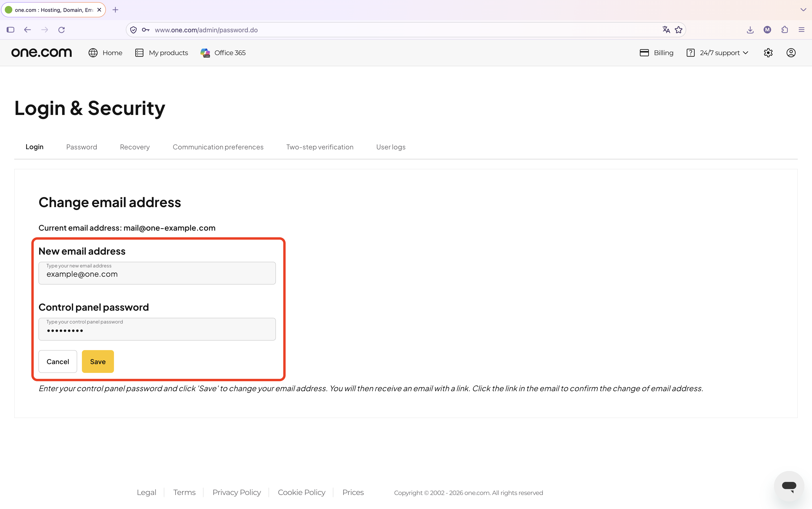
Task: Click the browser address bar URL
Action: (206, 30)
